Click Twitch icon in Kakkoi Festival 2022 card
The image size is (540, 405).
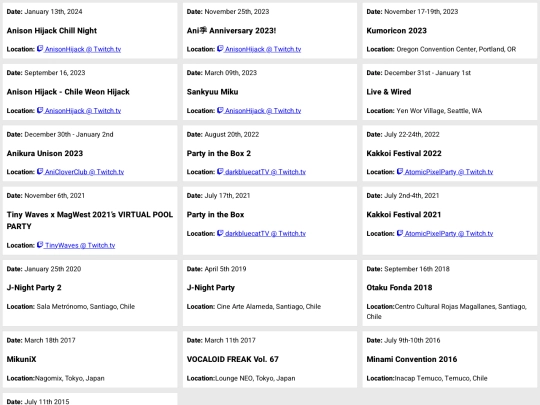400,171
